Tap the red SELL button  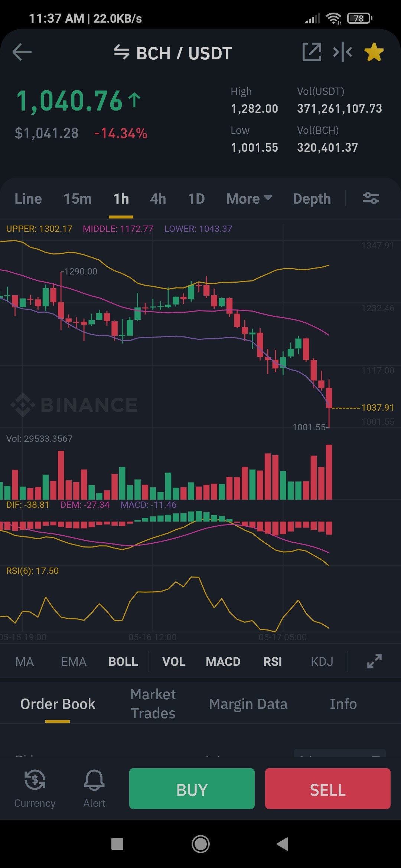tap(328, 789)
